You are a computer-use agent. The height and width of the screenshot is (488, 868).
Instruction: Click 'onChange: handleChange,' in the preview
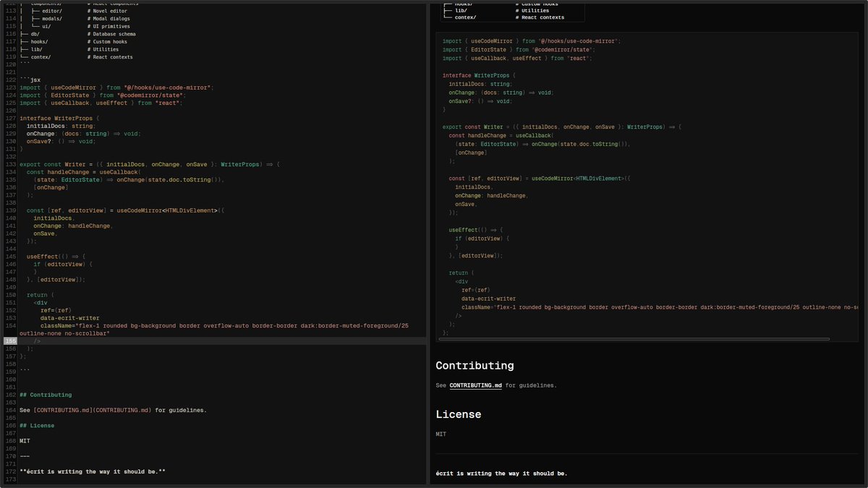click(491, 195)
